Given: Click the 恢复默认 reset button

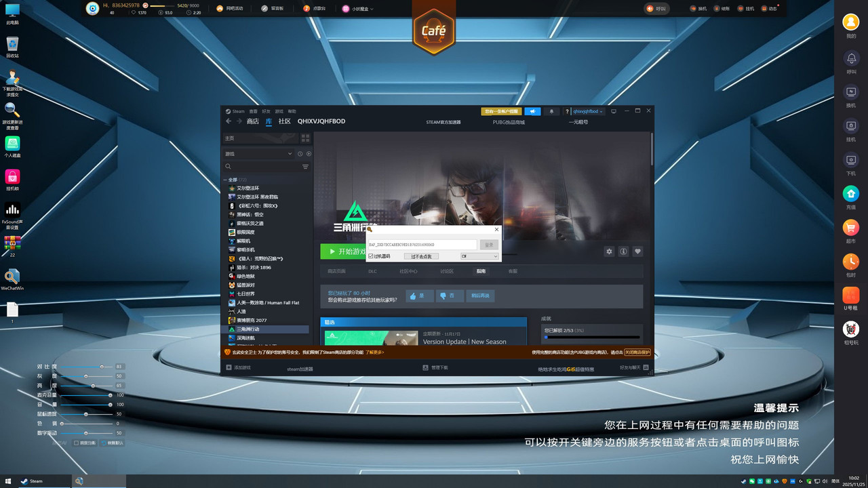Looking at the screenshot, I should [x=112, y=443].
